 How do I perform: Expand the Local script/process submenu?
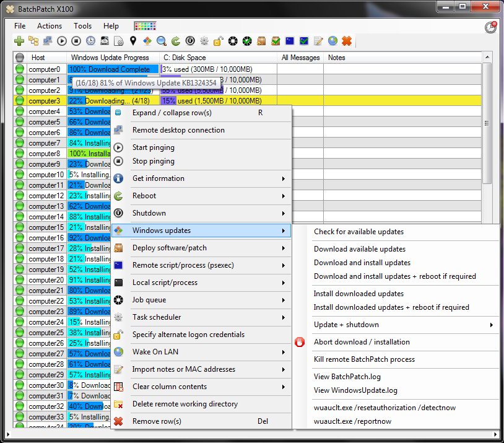point(201,283)
